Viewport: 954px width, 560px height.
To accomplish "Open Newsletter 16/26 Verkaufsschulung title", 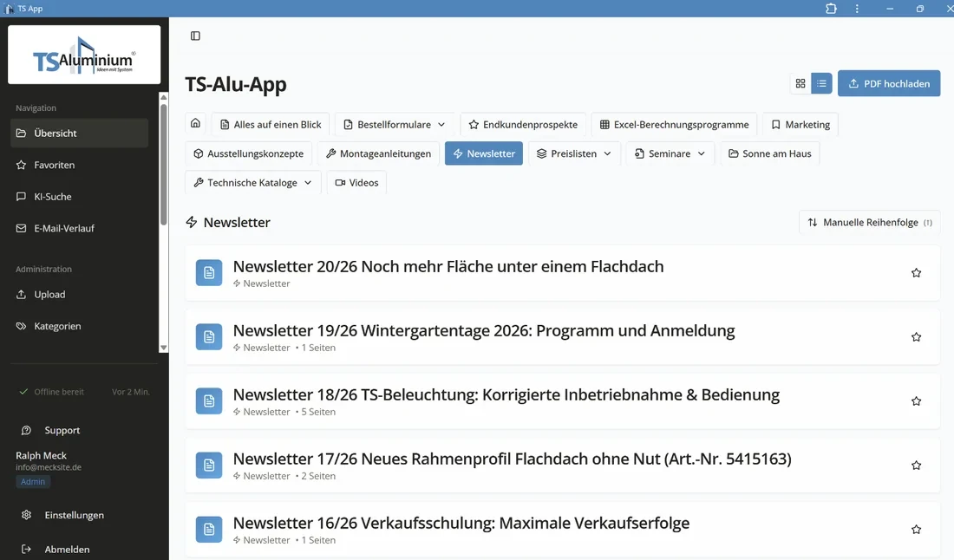I will pyautogui.click(x=461, y=523).
